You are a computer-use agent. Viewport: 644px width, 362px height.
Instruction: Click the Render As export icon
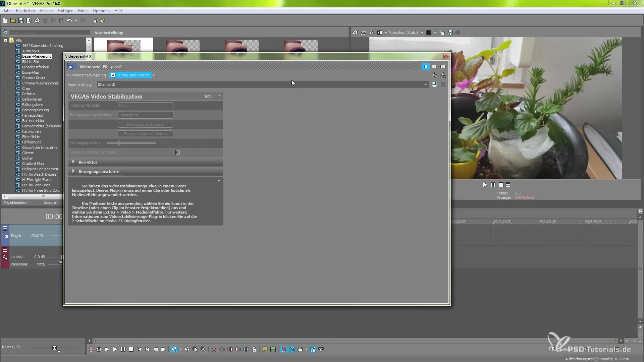[x=29, y=20]
